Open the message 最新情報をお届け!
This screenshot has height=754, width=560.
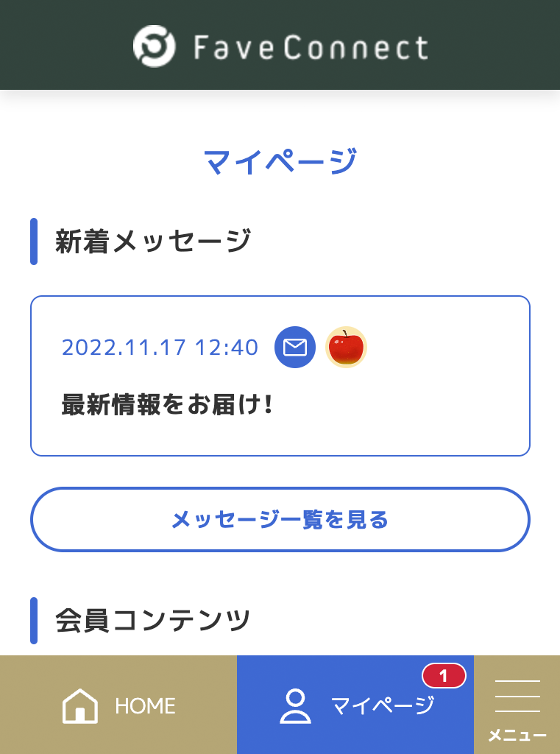coord(167,404)
